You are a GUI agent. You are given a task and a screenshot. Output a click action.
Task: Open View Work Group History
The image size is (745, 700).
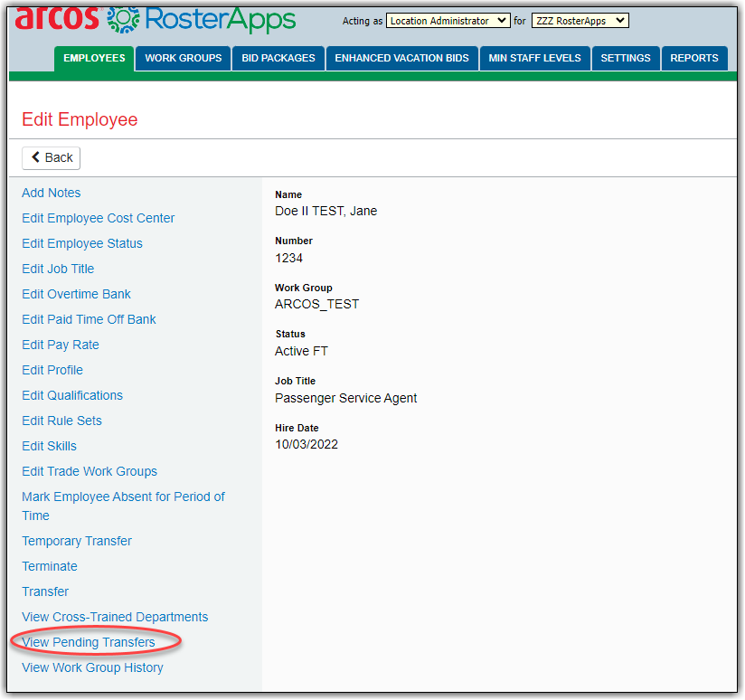[92, 667]
